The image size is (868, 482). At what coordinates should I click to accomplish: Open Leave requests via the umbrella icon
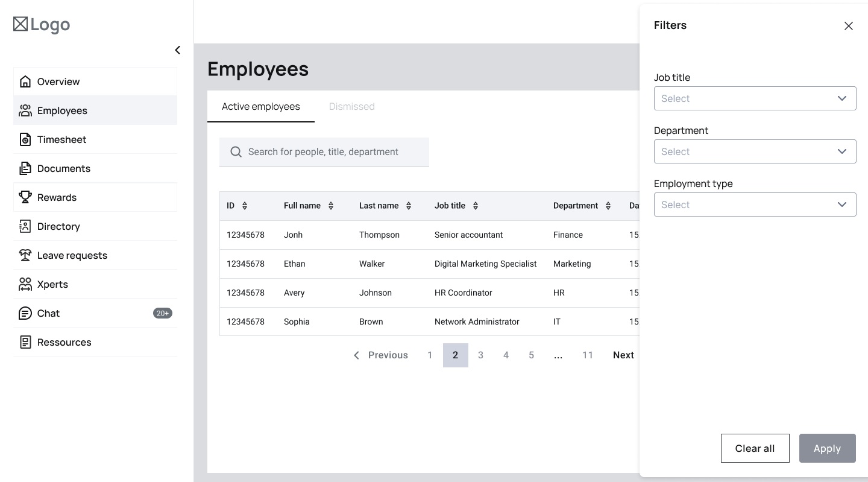pos(25,255)
